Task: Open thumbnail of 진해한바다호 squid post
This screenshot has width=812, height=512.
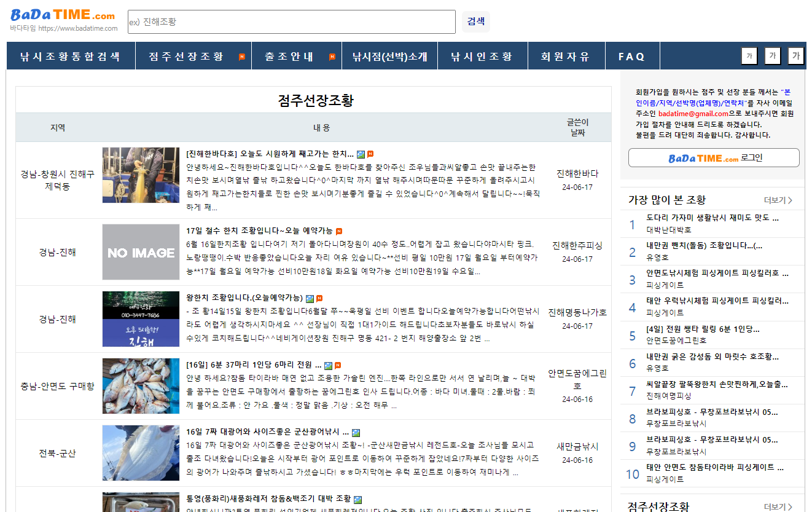Action: [141, 175]
